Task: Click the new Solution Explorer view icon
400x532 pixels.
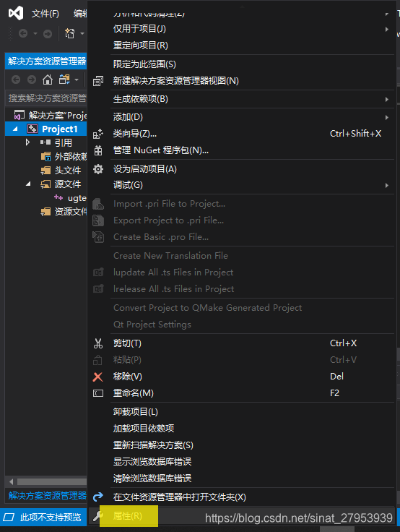Action: pyautogui.click(x=98, y=81)
